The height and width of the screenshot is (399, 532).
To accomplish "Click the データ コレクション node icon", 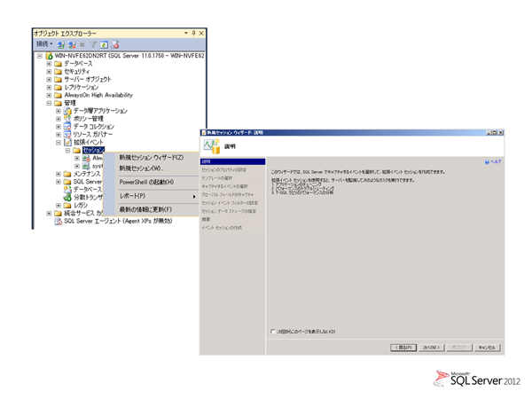I will [67, 127].
